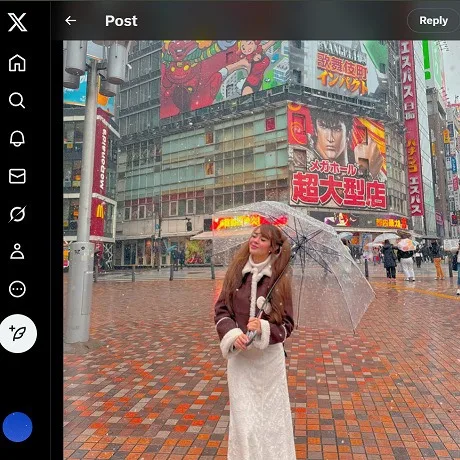The width and height of the screenshot is (460, 460).
Task: Open the Profile page icon
Action: pyautogui.click(x=17, y=251)
